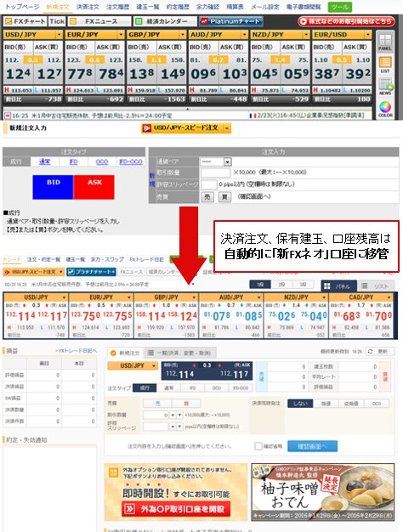The width and height of the screenshot is (403, 532).
Task: Open 一覧(決済、変更・取消) tab
Action: pyautogui.click(x=180, y=354)
